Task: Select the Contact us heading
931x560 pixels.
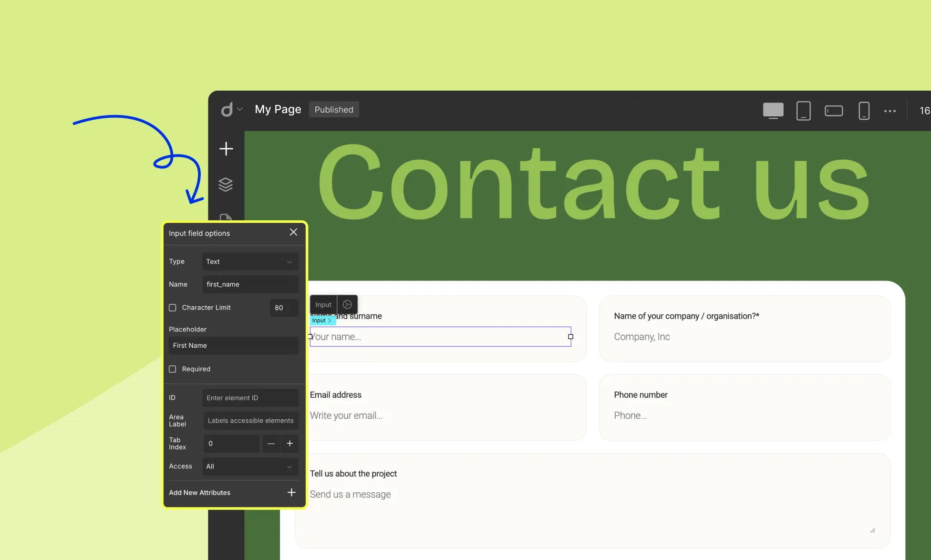Action: pos(594,183)
